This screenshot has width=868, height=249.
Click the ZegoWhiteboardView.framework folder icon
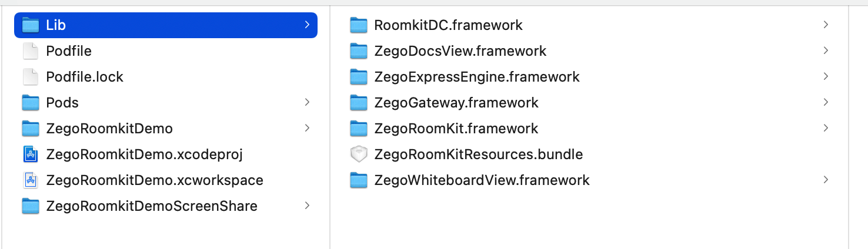[358, 180]
